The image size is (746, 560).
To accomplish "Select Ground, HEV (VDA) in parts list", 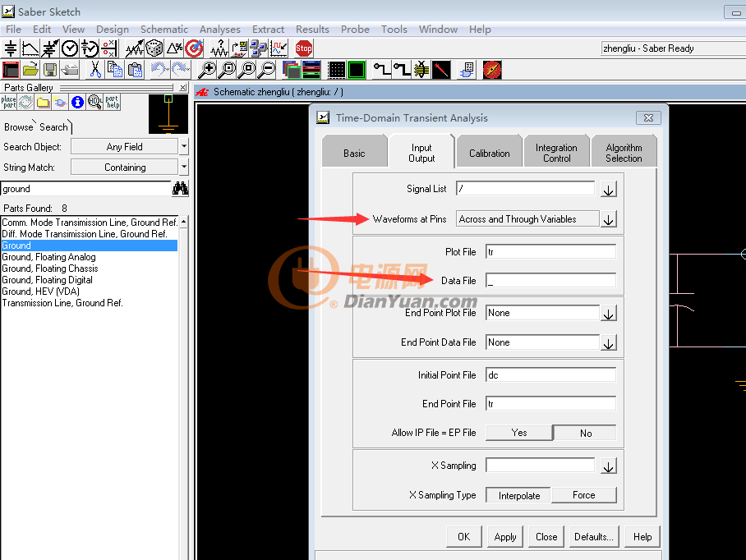I will (90, 291).
